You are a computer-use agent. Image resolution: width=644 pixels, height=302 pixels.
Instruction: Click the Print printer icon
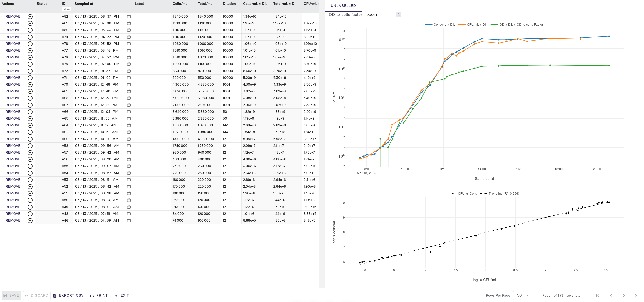tap(92, 296)
